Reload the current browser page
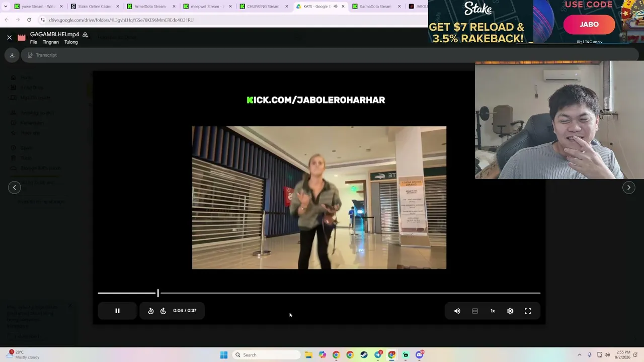644x362 pixels. coord(29,20)
